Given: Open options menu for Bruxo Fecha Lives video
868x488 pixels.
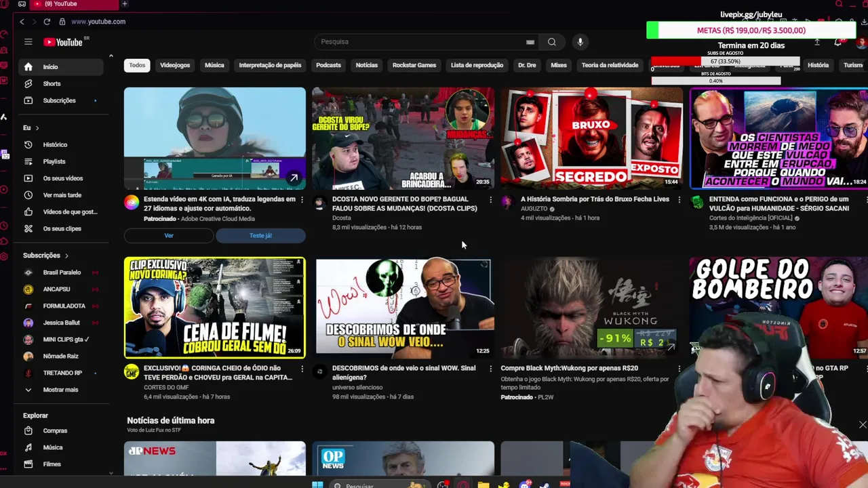Looking at the screenshot, I should [x=679, y=200].
